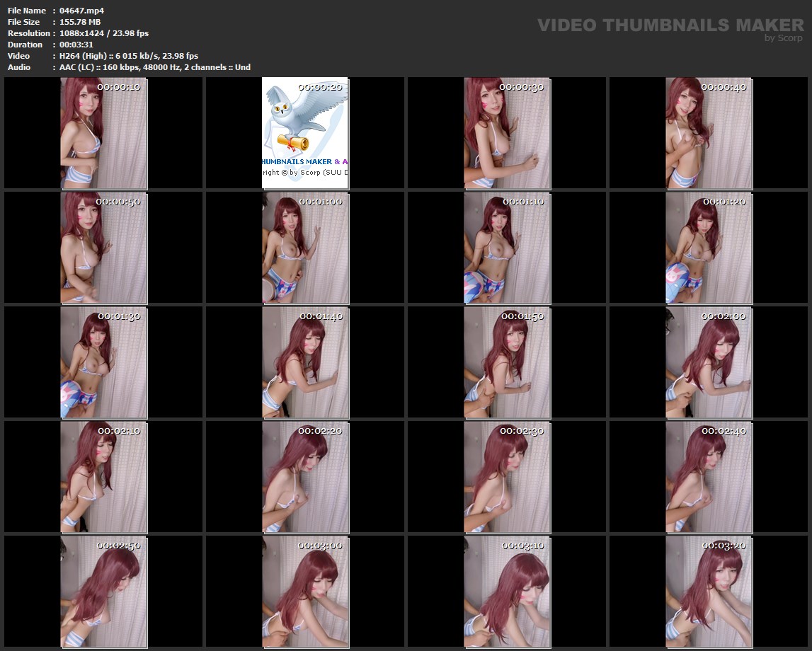The height and width of the screenshot is (651, 812).
Task: Open the thumbnail stamped 00:00:30
Action: (507, 133)
